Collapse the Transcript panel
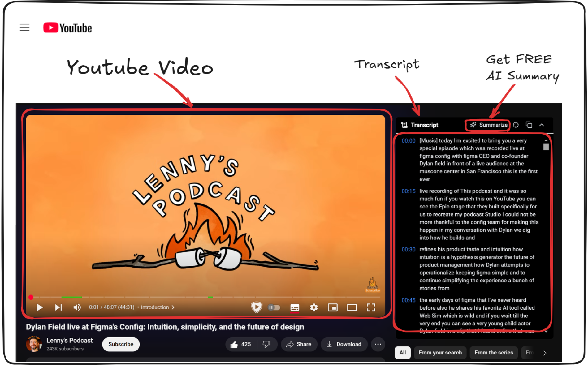 coord(542,125)
